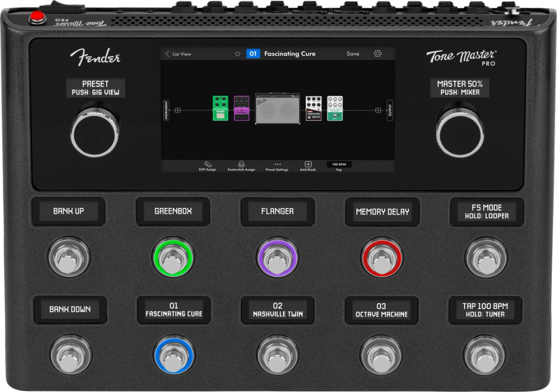Open settings with the gear icon
557x392 pixels.
click(x=378, y=54)
